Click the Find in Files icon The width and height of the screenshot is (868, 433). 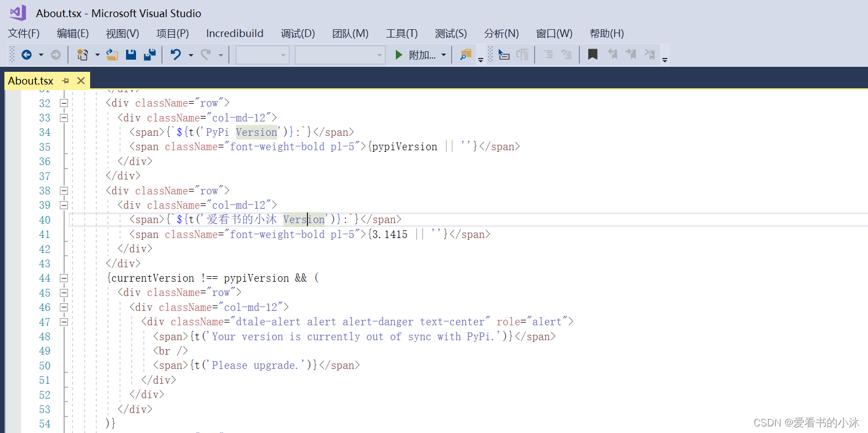466,55
